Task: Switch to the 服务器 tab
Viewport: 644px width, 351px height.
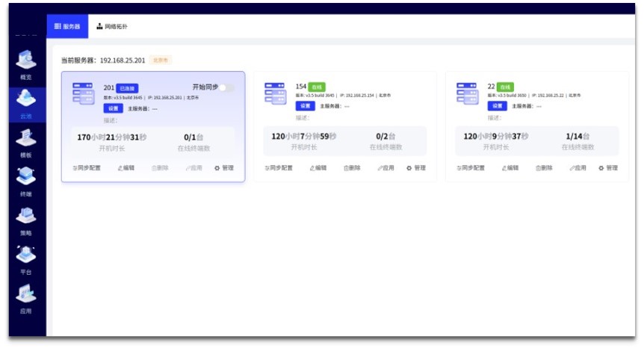Action: pos(67,26)
